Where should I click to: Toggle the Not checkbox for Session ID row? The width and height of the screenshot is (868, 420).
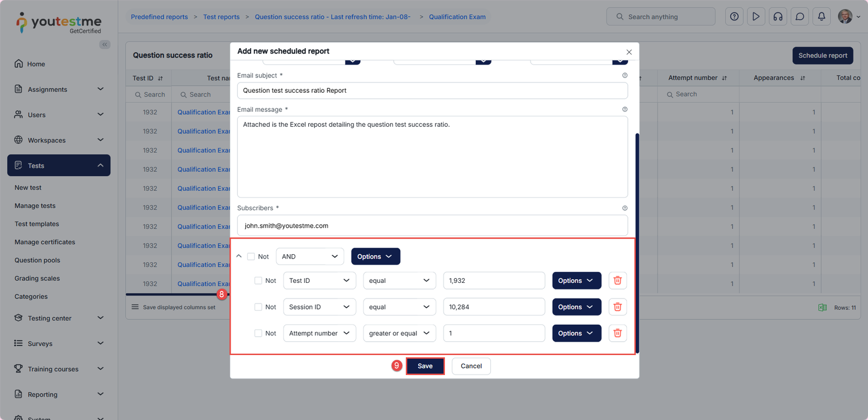(258, 307)
